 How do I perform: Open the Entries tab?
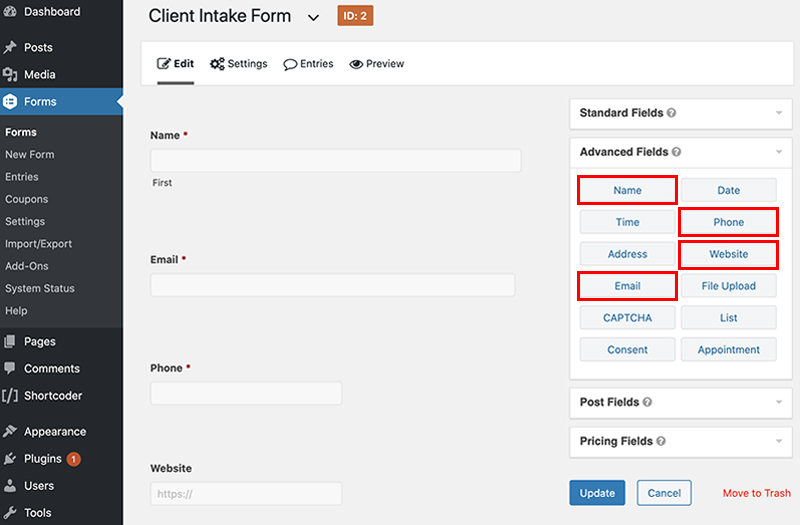pos(308,64)
